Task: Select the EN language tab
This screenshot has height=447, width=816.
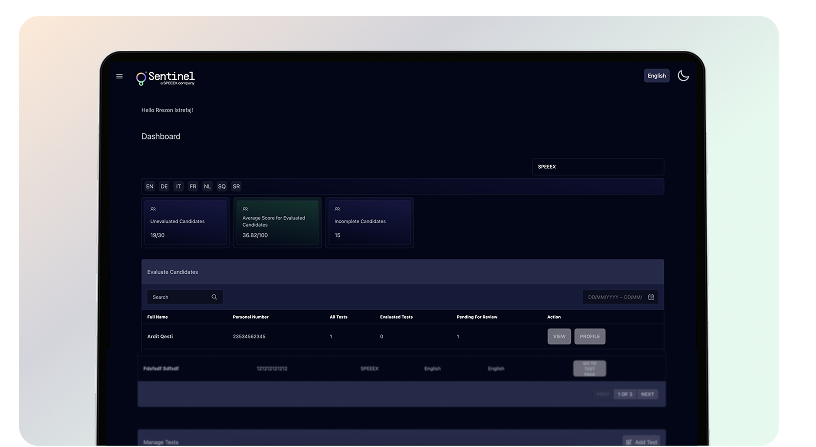Action: 150,186
